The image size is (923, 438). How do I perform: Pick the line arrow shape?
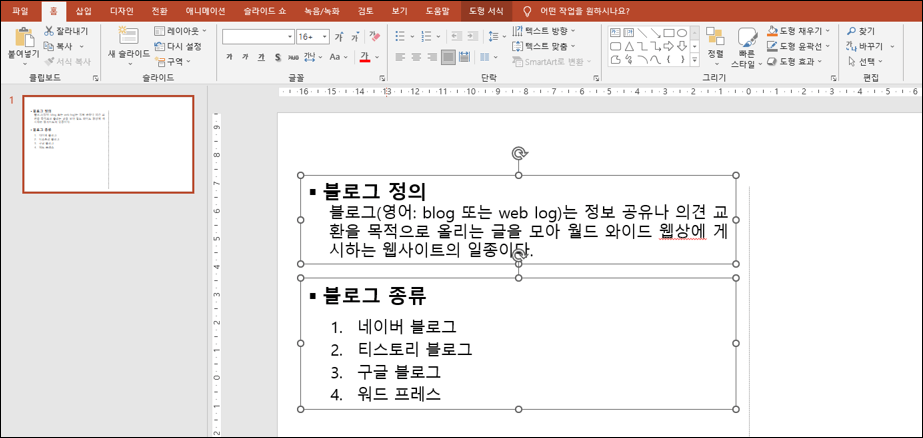click(x=656, y=32)
